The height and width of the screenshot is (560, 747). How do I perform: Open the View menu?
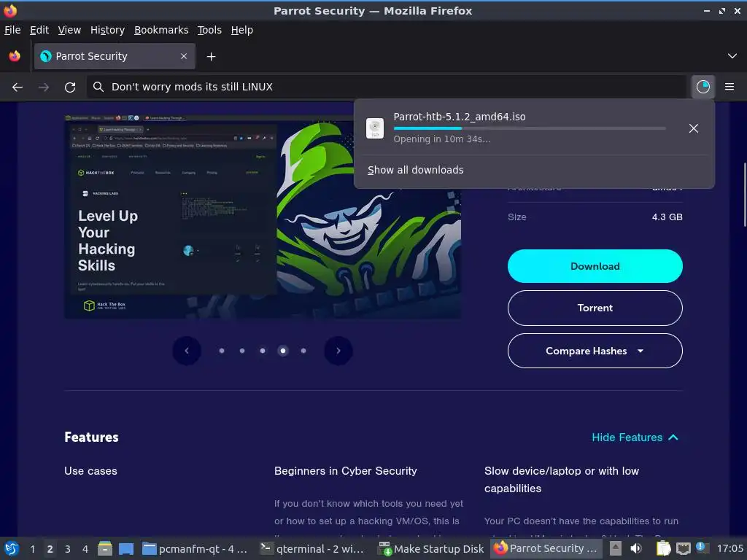(69, 30)
